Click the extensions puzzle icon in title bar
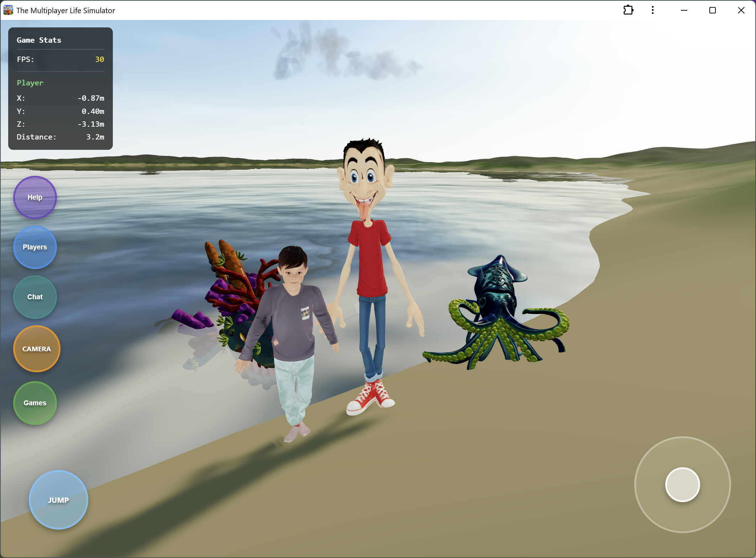The image size is (756, 558). point(628,10)
